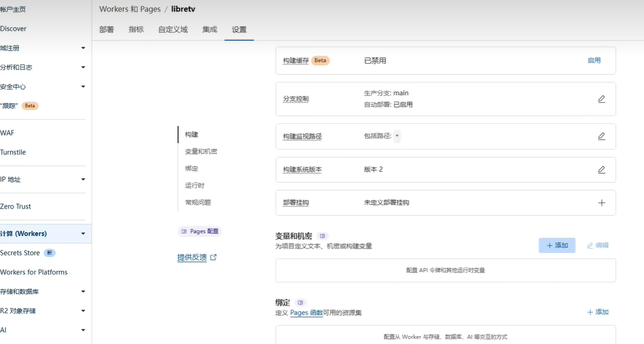644x344 pixels.
Task: Click the libretv project name
Action: (183, 9)
